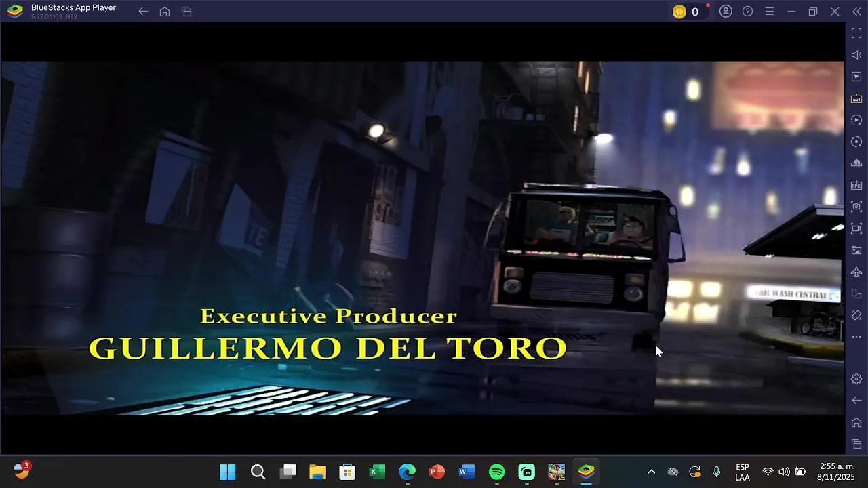
Task: Click the BlueStacks taskbar icon
Action: point(586,472)
